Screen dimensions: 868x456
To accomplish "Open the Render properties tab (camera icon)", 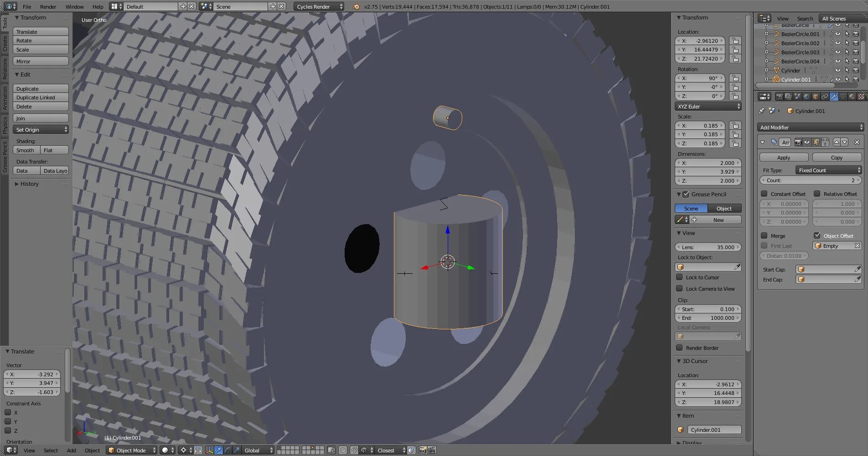I will tap(779, 97).
